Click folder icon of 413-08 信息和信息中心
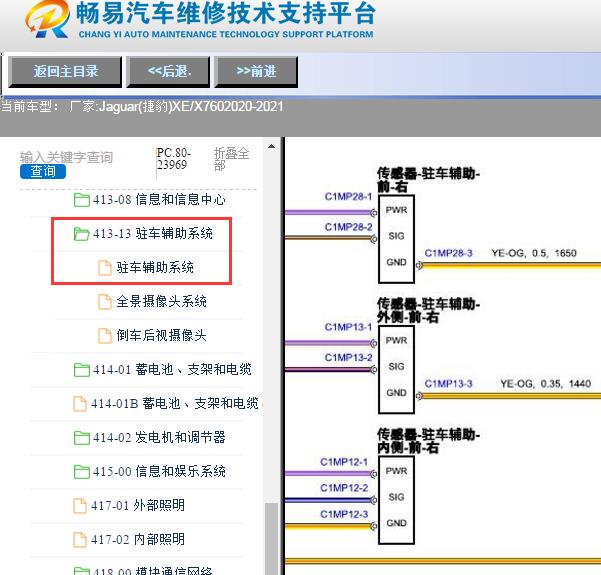Screen dimensions: 601x575 82,200
